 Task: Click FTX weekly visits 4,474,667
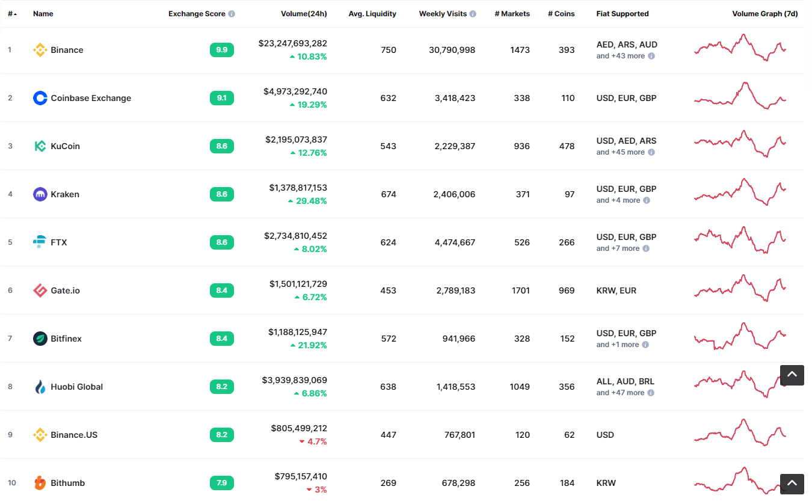click(x=455, y=242)
